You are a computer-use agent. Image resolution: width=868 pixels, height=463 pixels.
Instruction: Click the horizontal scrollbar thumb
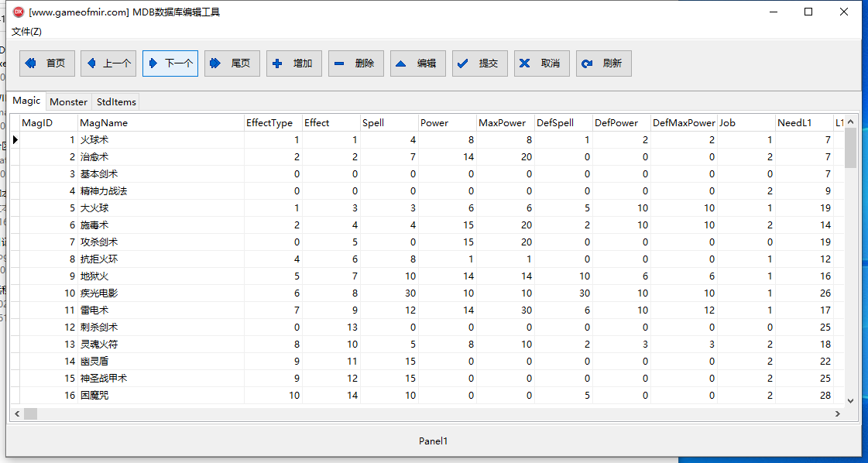30,413
